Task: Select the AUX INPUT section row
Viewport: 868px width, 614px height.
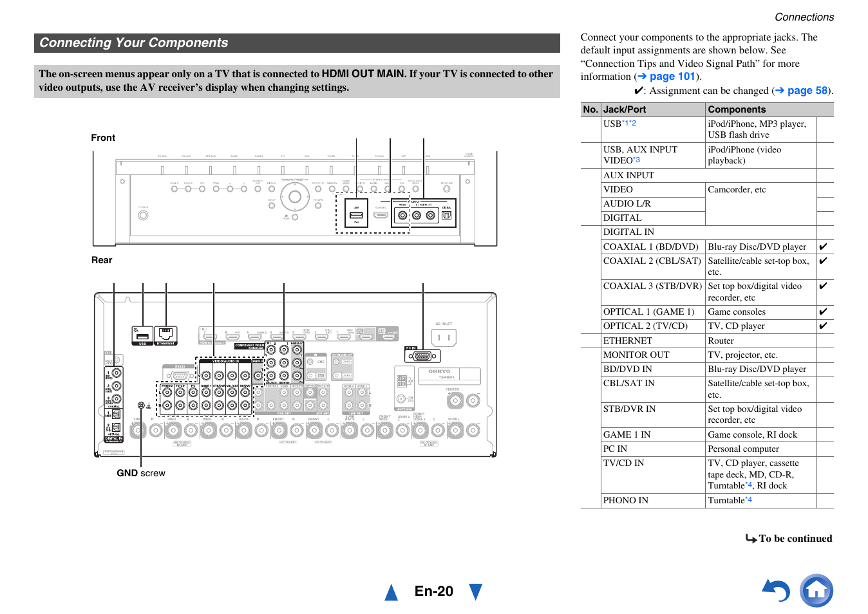Action: pos(709,175)
